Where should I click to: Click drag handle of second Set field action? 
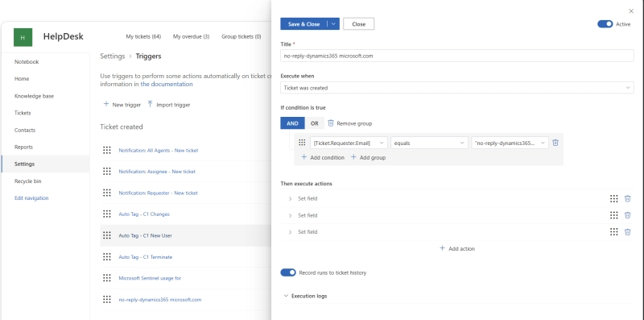[613, 215]
